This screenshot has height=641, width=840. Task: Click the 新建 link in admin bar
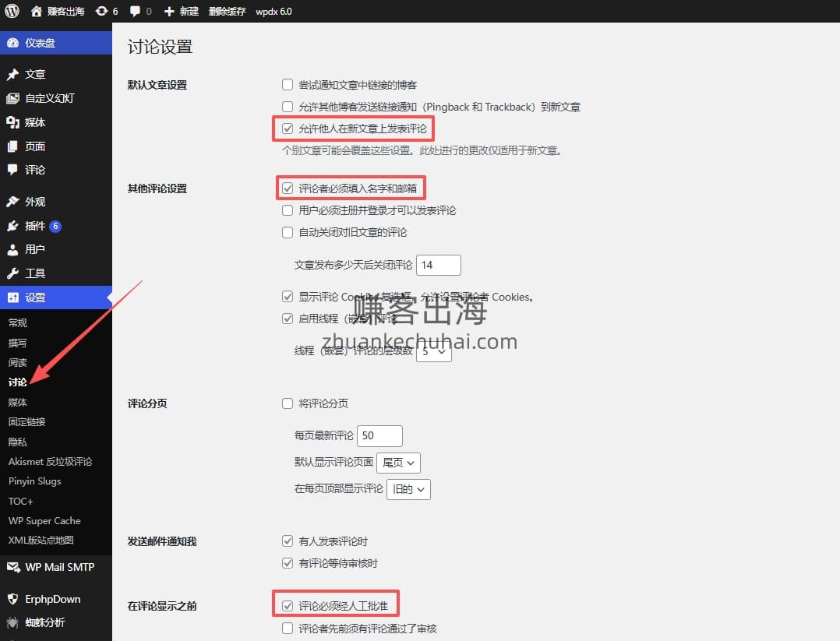(x=182, y=12)
